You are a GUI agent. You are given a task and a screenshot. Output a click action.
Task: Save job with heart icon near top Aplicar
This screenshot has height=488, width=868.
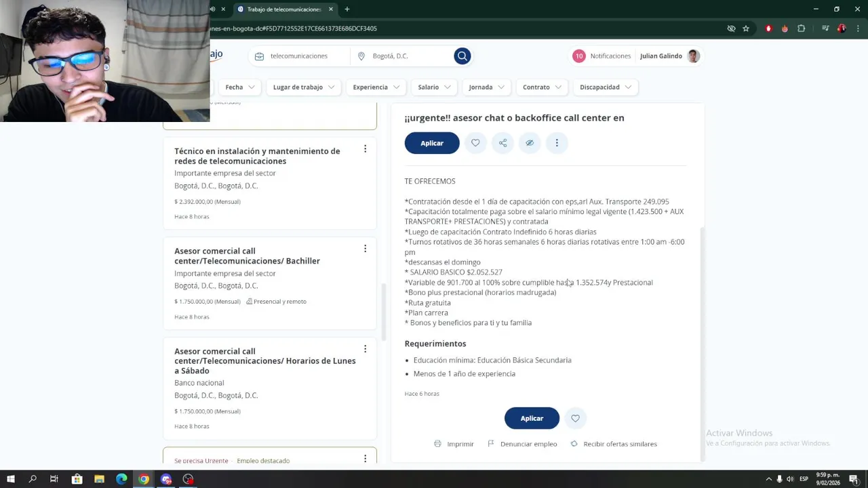[475, 143]
